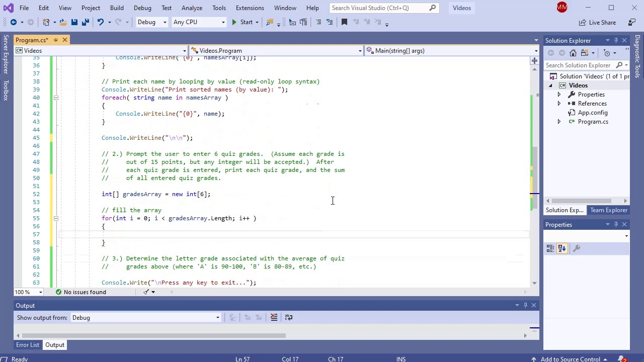This screenshot has height=362, width=644.
Task: Close the Program.cs tab
Action: point(65,40)
